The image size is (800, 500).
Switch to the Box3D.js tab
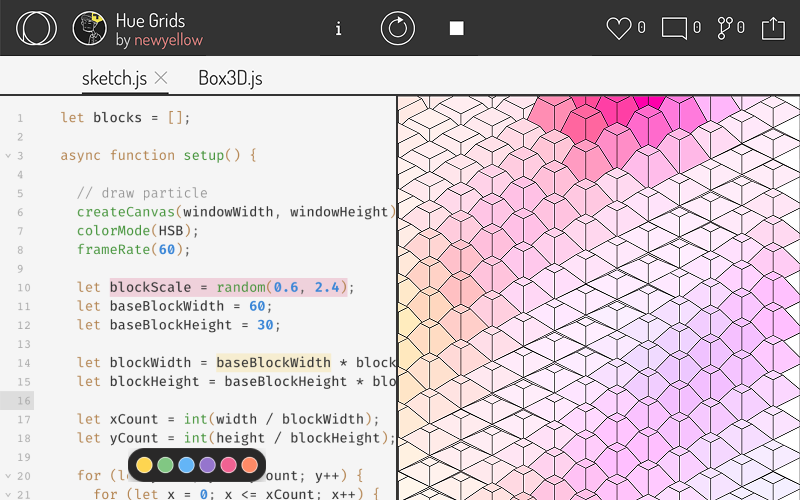tap(230, 78)
